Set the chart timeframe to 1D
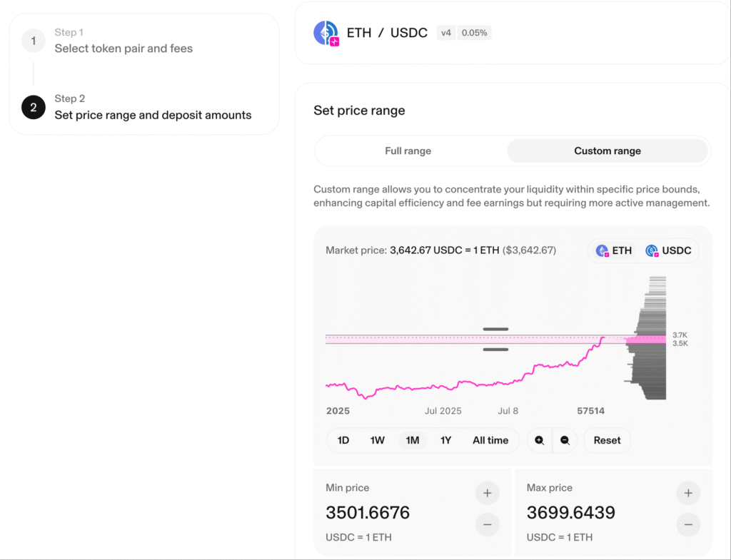 [x=343, y=440]
